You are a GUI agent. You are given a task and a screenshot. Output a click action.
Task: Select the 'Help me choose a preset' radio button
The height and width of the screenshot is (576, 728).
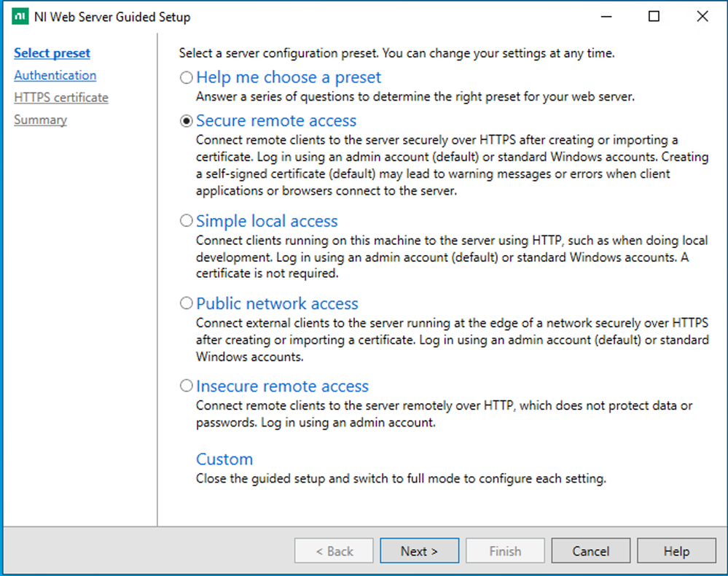(187, 77)
